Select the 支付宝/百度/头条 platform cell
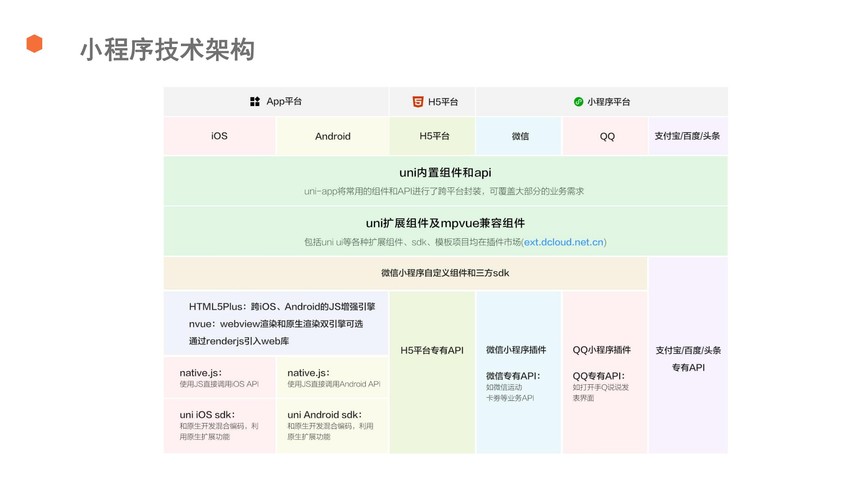860x484 pixels. click(x=688, y=136)
